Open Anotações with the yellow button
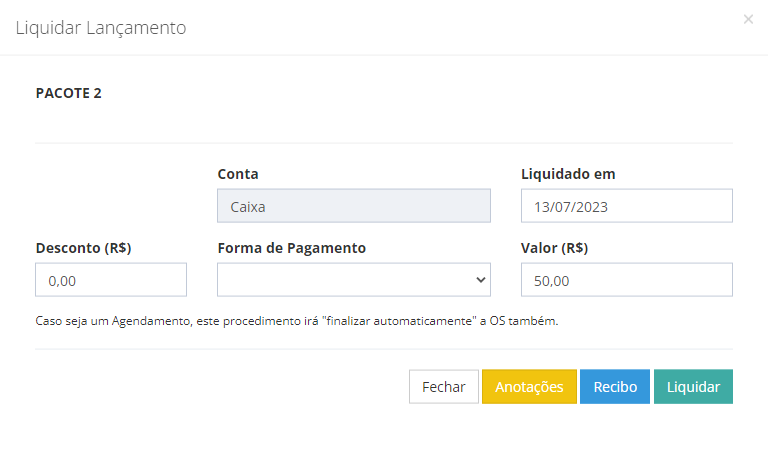 click(x=529, y=386)
